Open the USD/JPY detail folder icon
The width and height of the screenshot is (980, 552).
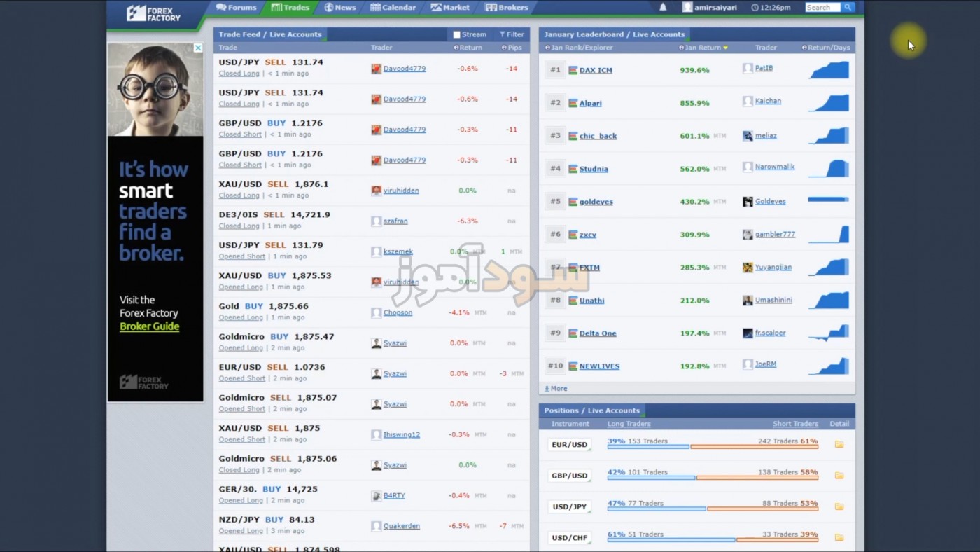click(x=839, y=506)
